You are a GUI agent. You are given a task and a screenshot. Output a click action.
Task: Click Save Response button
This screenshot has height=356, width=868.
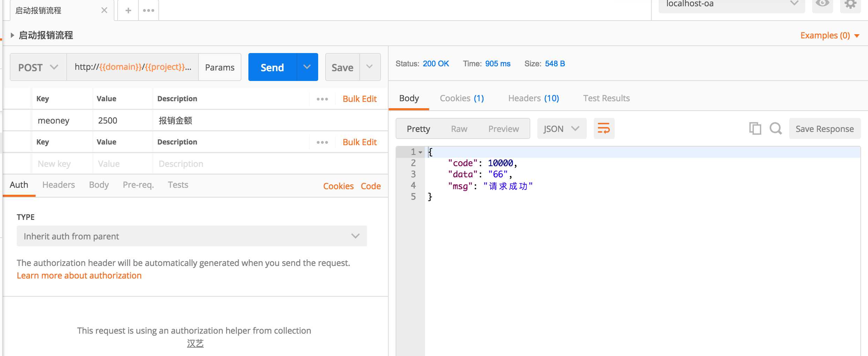pos(825,128)
